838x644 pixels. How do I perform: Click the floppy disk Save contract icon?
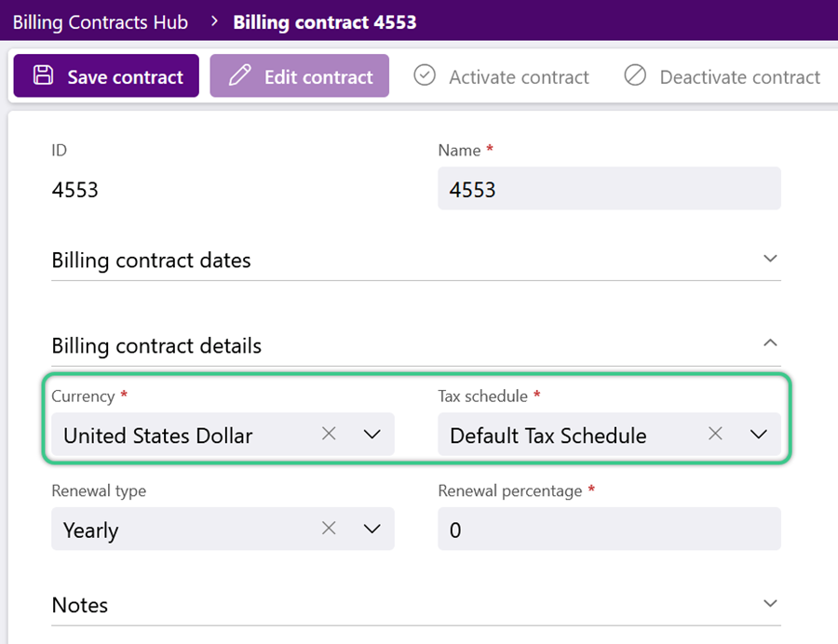(x=43, y=75)
